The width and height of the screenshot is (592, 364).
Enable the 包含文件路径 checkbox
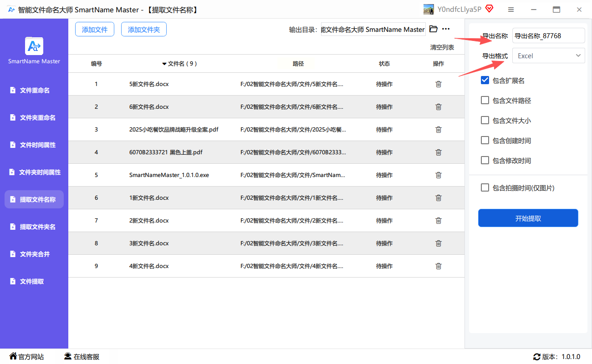485,101
